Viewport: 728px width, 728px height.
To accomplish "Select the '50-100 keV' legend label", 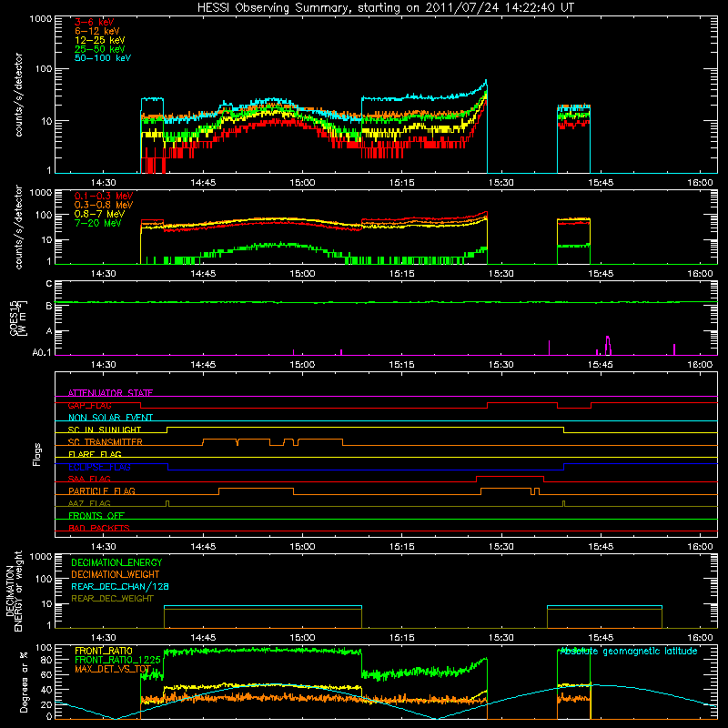I will pyautogui.click(x=103, y=58).
